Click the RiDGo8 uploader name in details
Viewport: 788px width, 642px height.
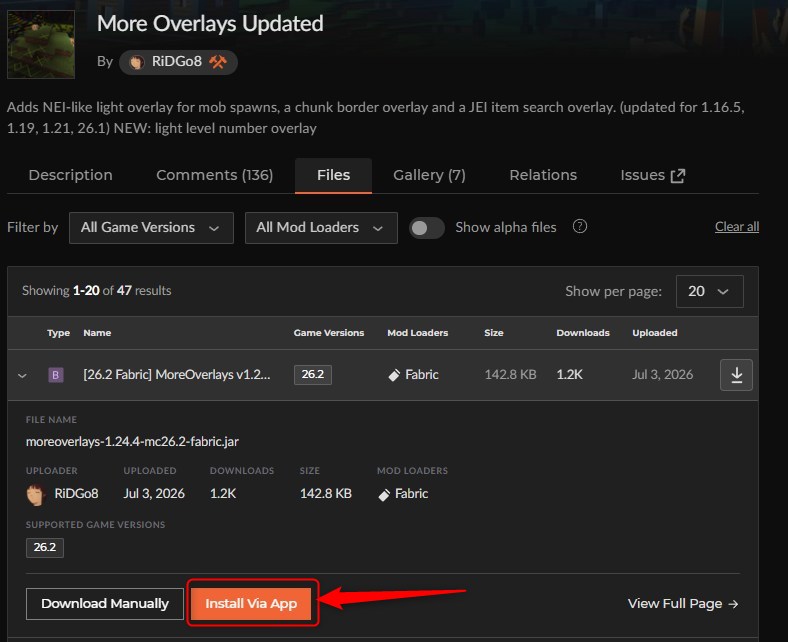pos(76,494)
